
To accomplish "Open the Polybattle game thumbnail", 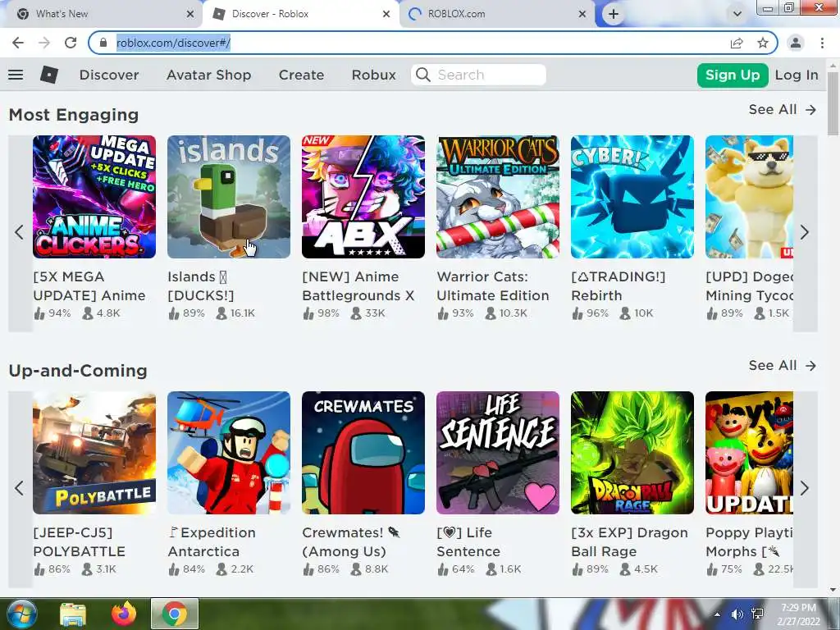I will [x=94, y=453].
